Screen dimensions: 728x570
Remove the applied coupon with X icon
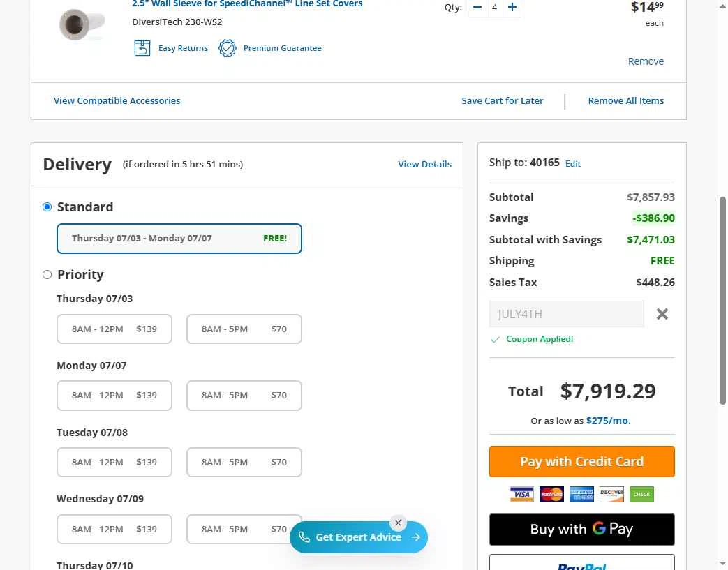[662, 314]
